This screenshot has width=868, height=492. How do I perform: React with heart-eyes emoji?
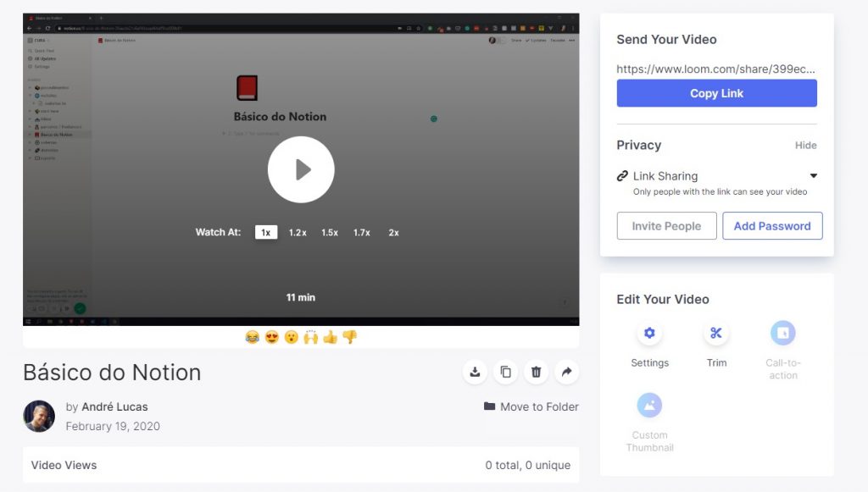(272, 337)
